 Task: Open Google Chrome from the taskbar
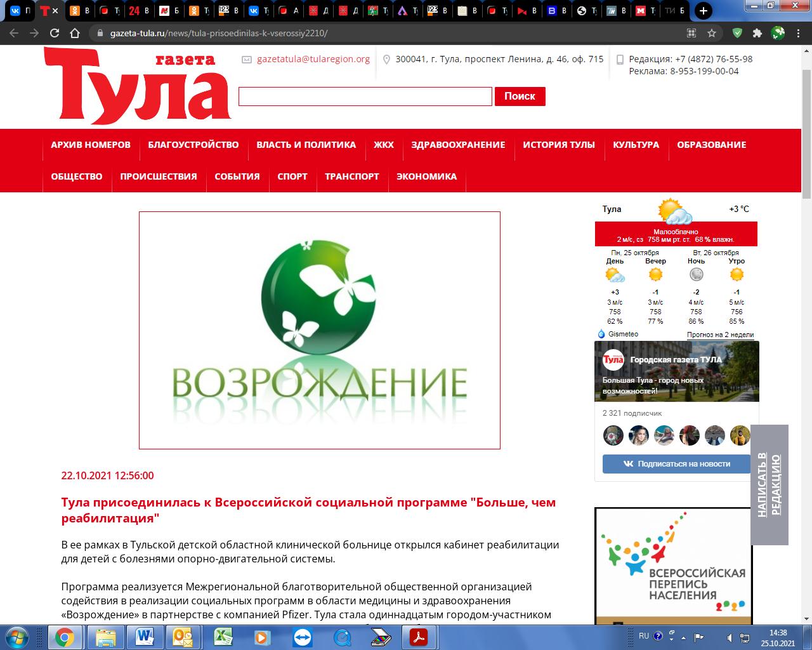pyautogui.click(x=64, y=637)
